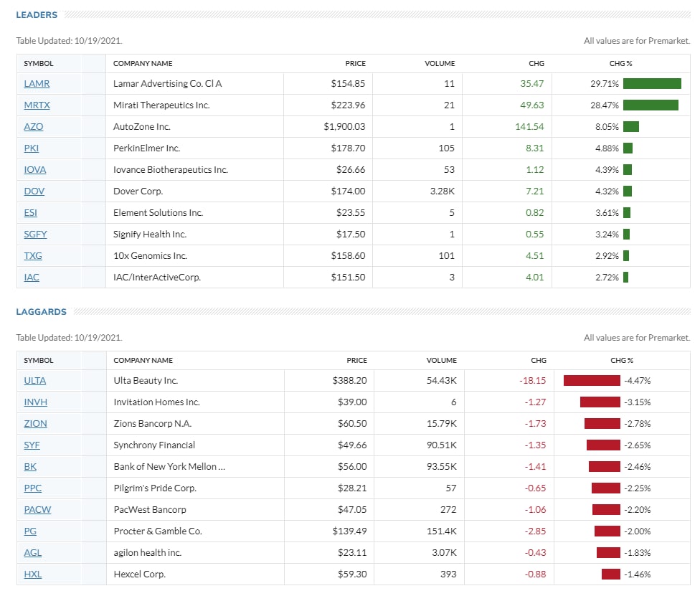Click the LEADERS section heading
700x596 pixels.
37,15
